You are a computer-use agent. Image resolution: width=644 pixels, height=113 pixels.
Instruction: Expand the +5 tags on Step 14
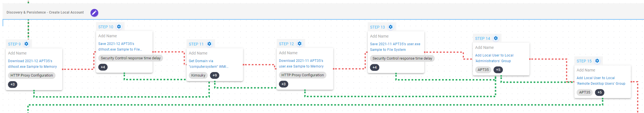click(x=498, y=70)
